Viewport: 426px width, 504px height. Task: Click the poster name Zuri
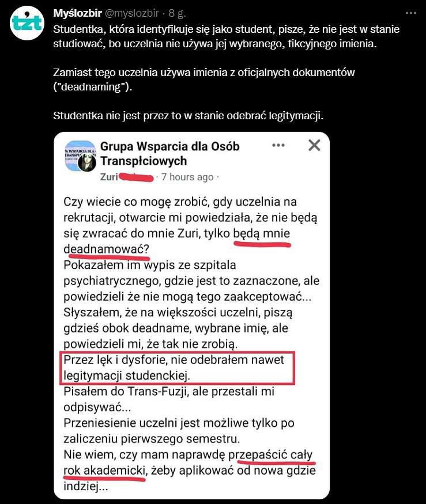point(109,177)
